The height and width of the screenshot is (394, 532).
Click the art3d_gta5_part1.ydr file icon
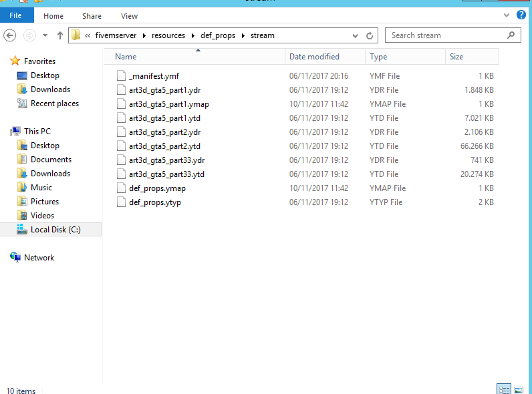click(121, 90)
